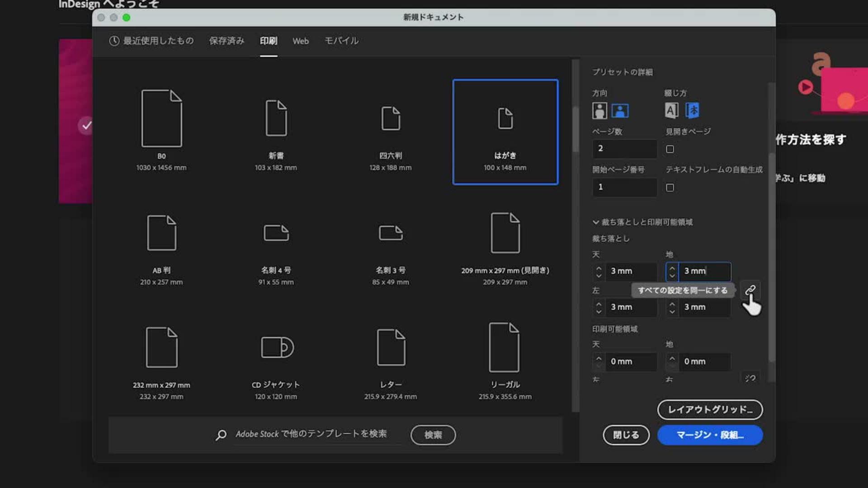Click the bleed chain-link icon
The image size is (868, 488).
click(750, 290)
